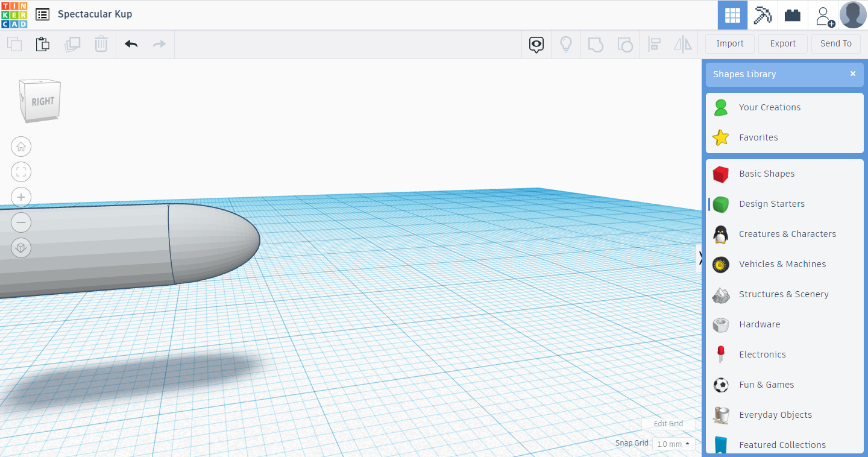Click the Align tool icon

[654, 44]
